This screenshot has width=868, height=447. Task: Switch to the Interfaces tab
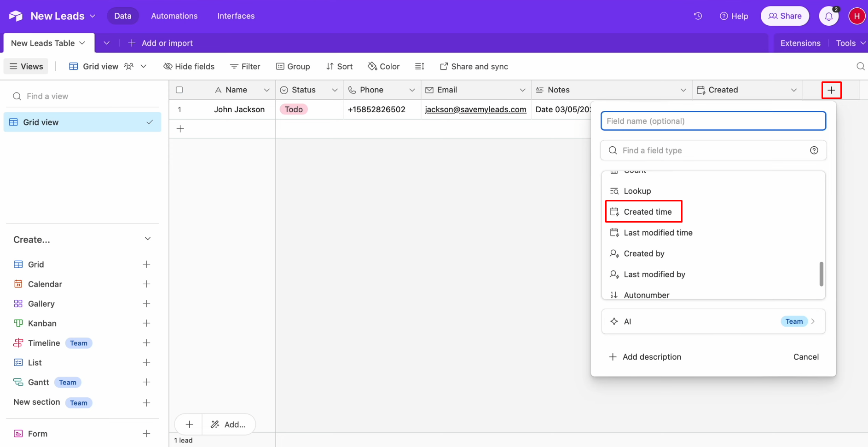236,16
